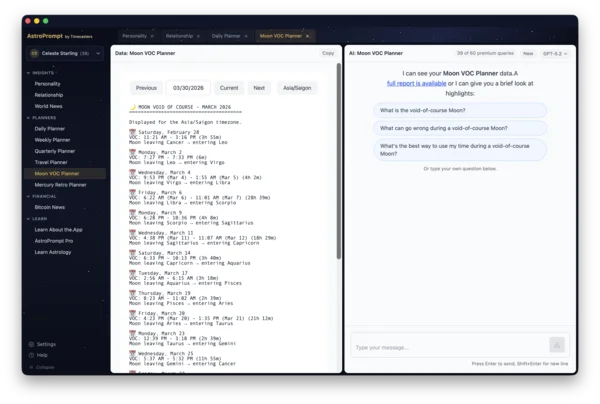Screen dimensions: 600x404
Task: Collapse the Learn section
Action: [37, 219]
